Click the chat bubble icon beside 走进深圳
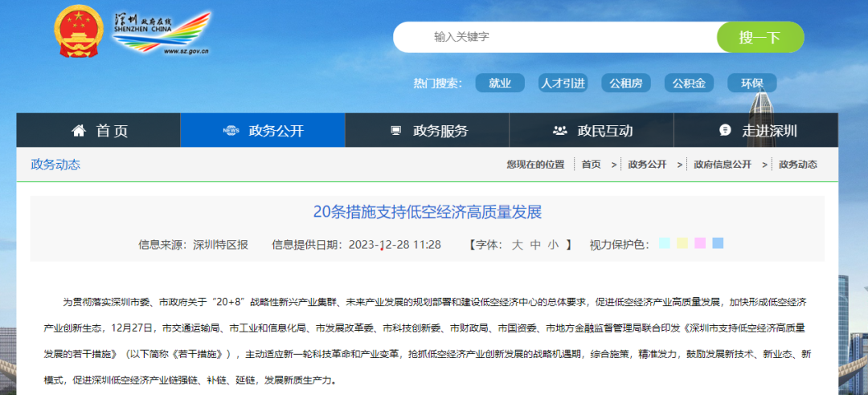 [725, 131]
